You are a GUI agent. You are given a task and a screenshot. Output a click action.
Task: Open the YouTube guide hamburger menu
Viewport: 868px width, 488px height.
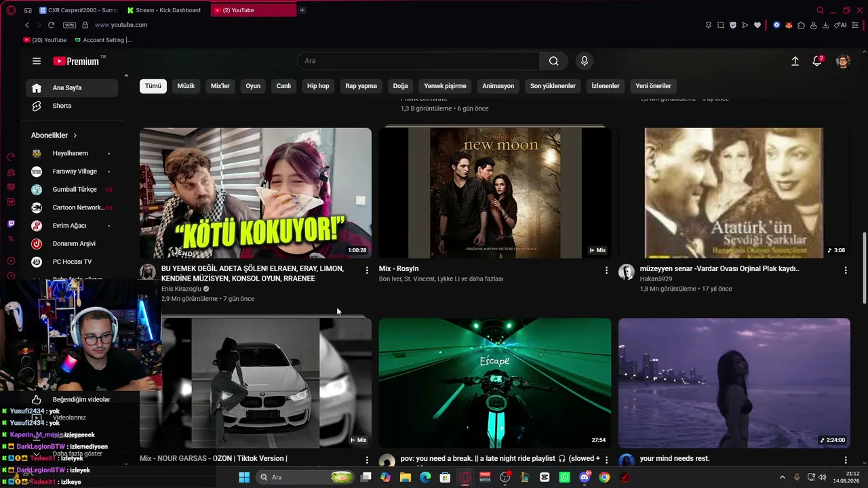[x=37, y=61]
